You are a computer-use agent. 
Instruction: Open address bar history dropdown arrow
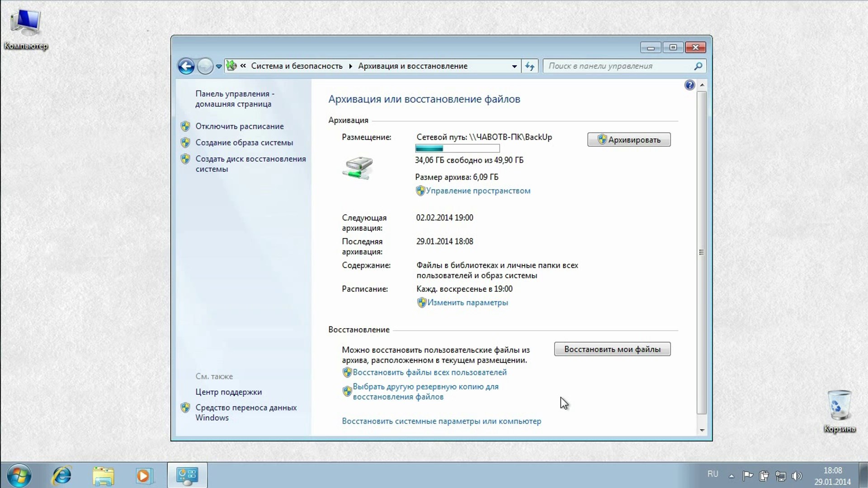(514, 66)
